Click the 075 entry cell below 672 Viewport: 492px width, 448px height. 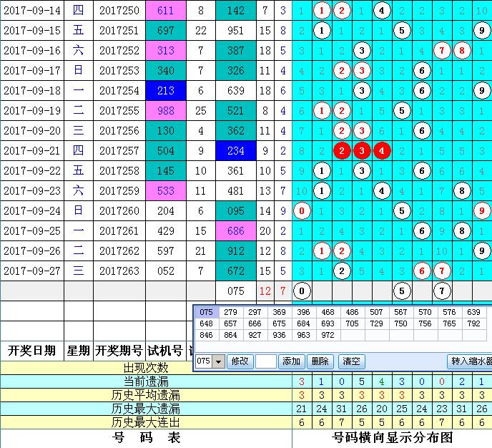[x=236, y=291]
